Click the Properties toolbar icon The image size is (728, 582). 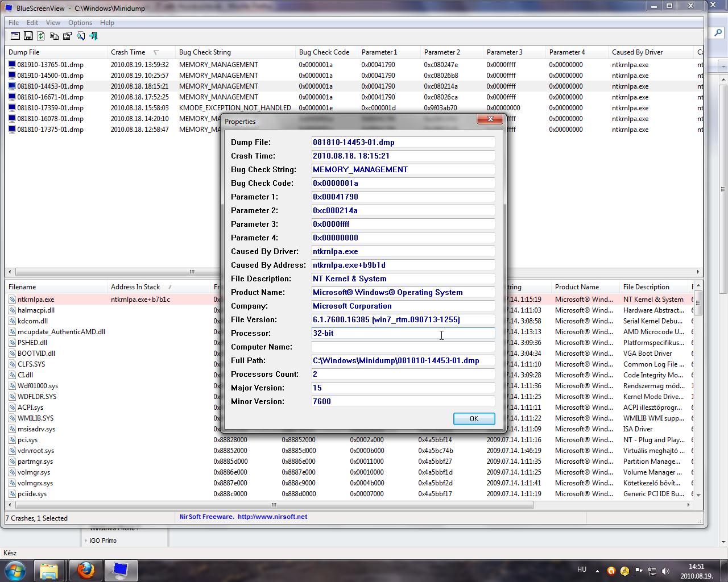pyautogui.click(x=67, y=36)
